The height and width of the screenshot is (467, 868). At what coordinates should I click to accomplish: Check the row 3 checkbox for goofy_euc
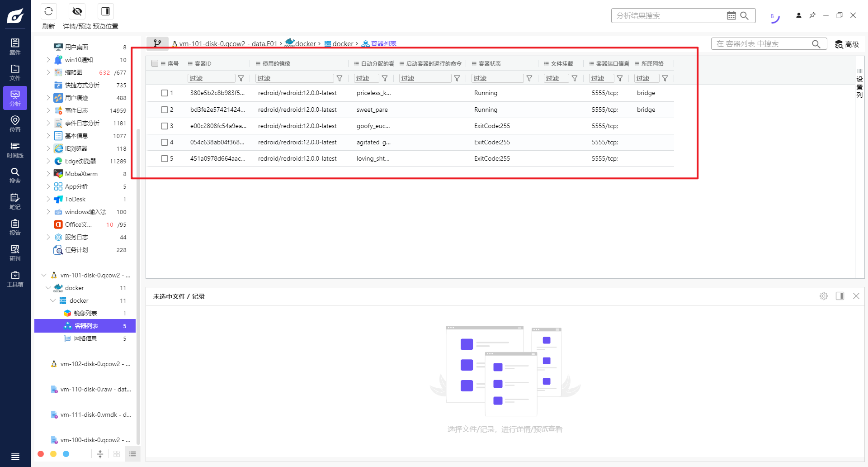[165, 126]
